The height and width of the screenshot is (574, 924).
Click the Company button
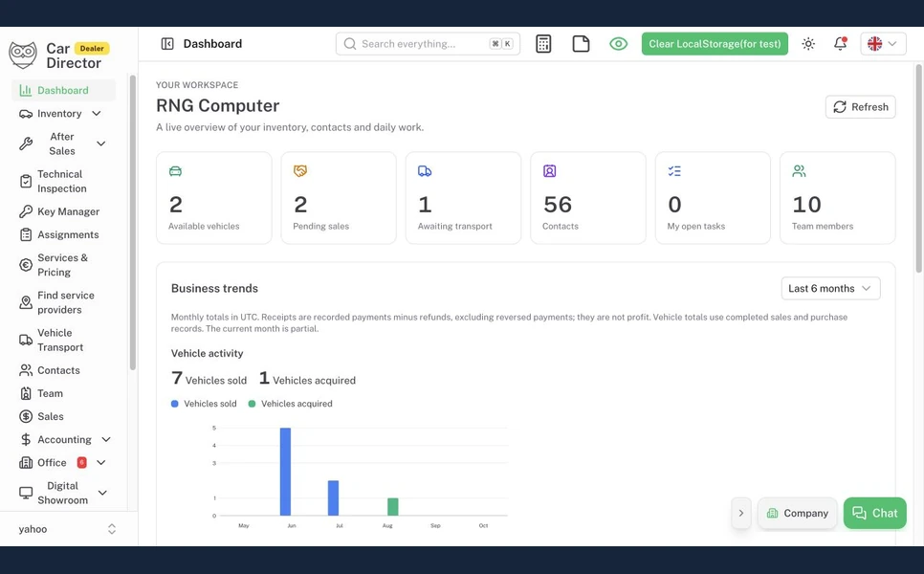pos(798,514)
